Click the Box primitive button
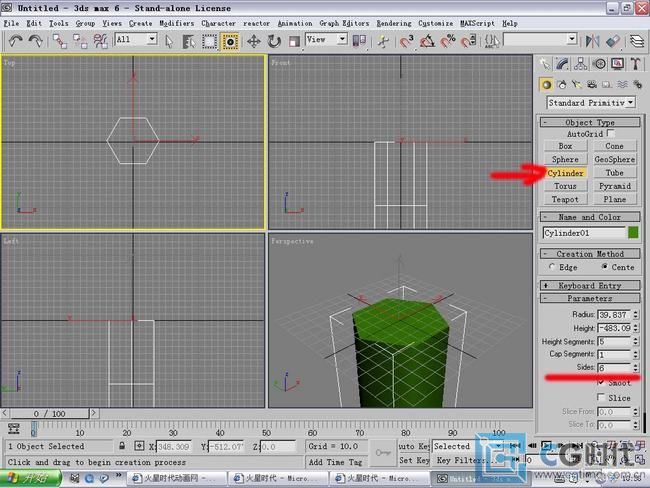 [x=565, y=146]
